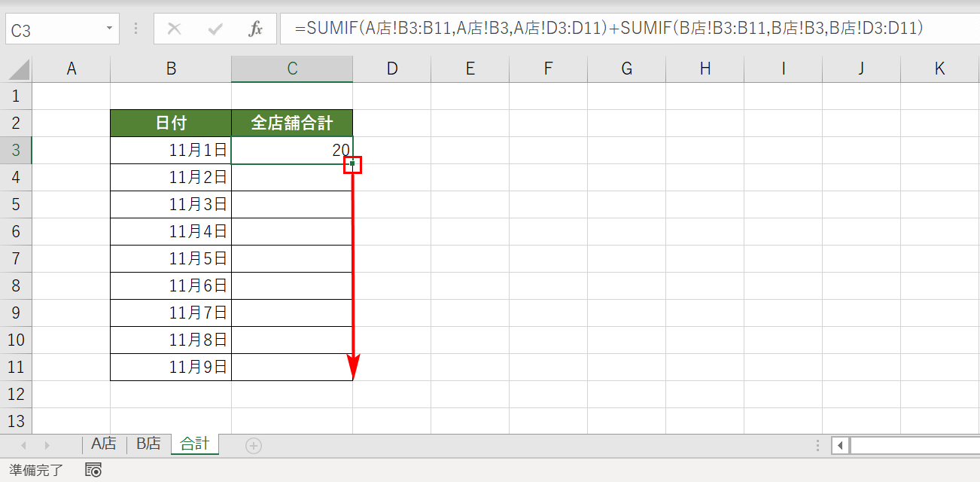
Task: Click the Cancel (X) icon beside formula bar
Action: tap(174, 29)
